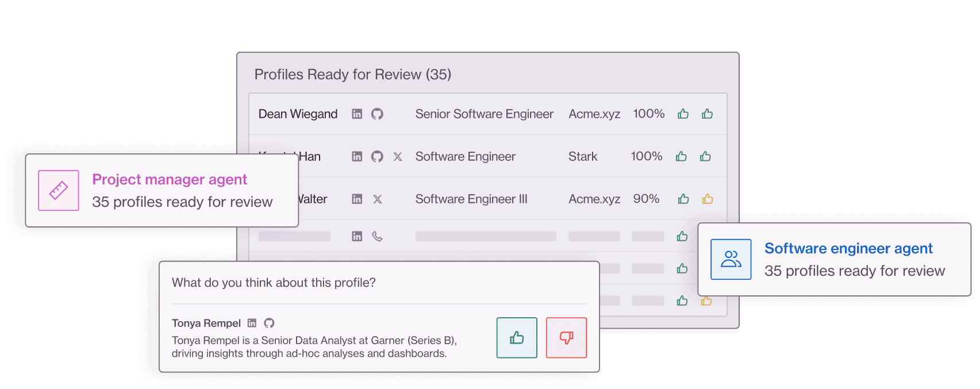Toggle second thumbs up for Dean Wiegand
This screenshot has width=980, height=389.
pos(707,114)
